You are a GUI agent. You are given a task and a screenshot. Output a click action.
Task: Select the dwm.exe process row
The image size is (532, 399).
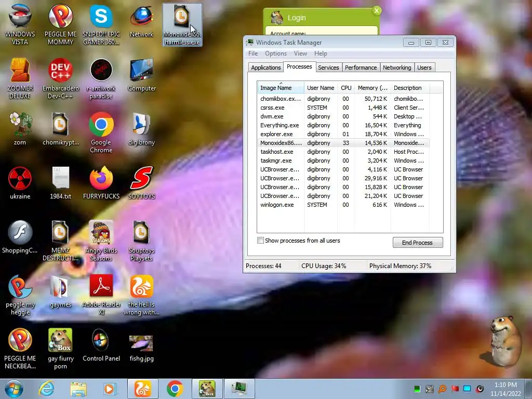(343, 116)
